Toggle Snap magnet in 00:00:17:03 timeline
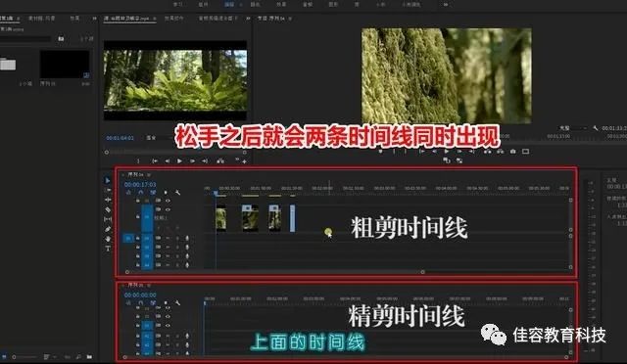The width and height of the screenshot is (627, 364). pos(141,193)
